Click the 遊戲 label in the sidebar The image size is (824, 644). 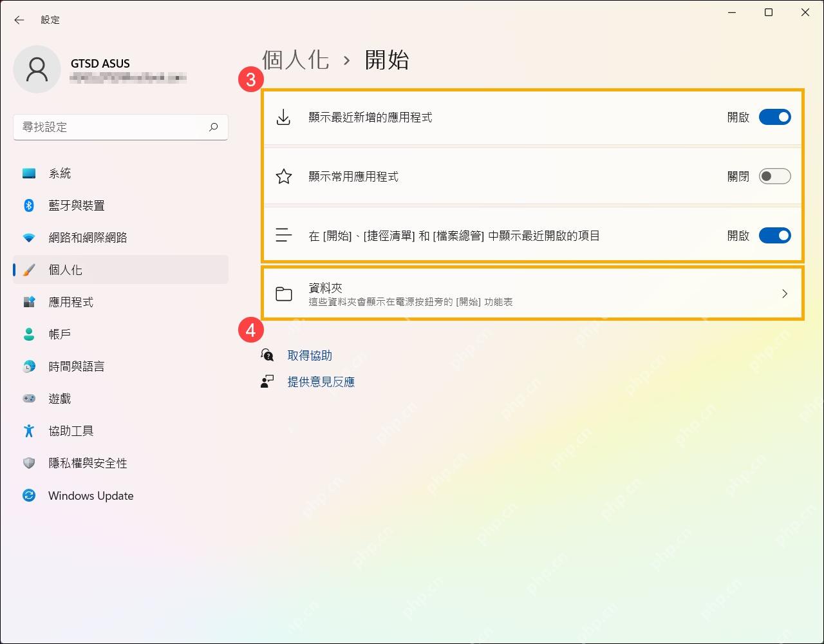click(60, 399)
